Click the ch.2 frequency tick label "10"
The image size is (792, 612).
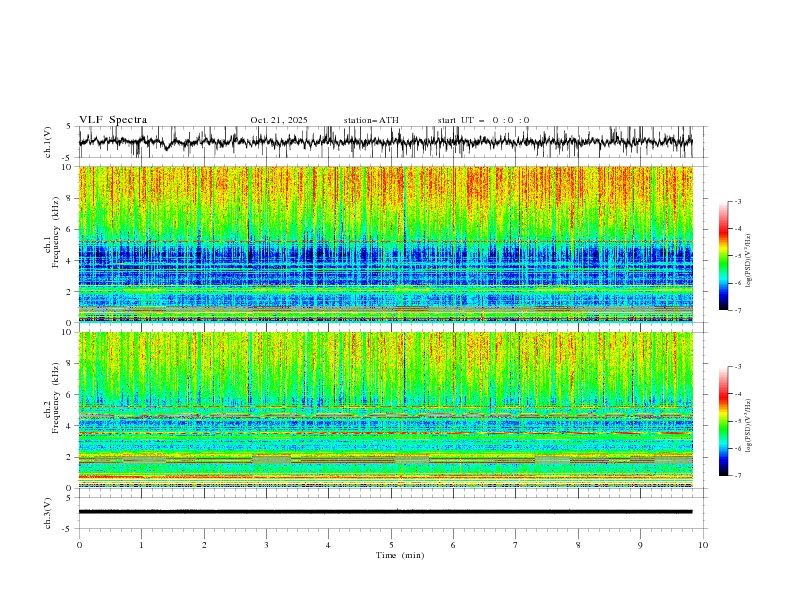(67, 333)
